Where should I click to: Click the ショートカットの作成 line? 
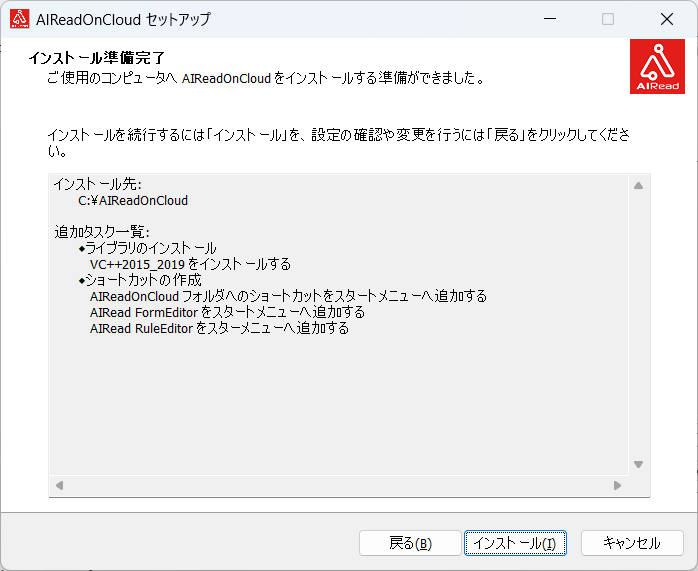click(x=140, y=280)
